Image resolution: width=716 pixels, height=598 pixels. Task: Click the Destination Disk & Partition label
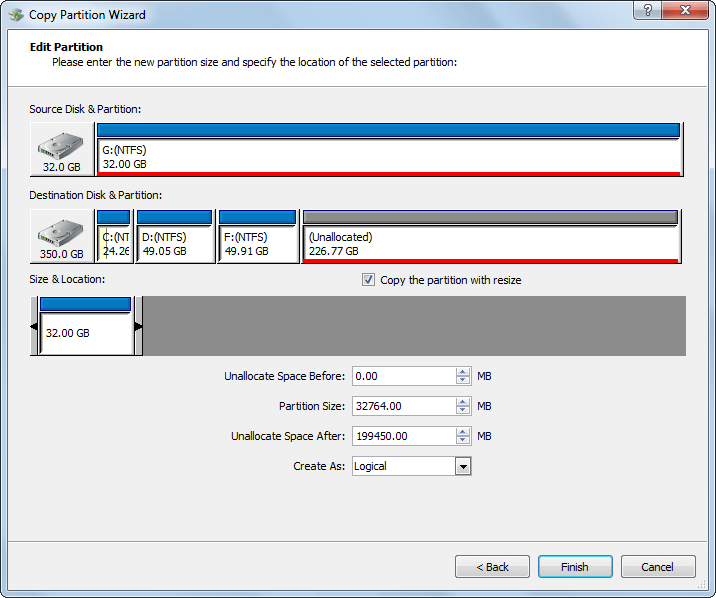tap(95, 195)
